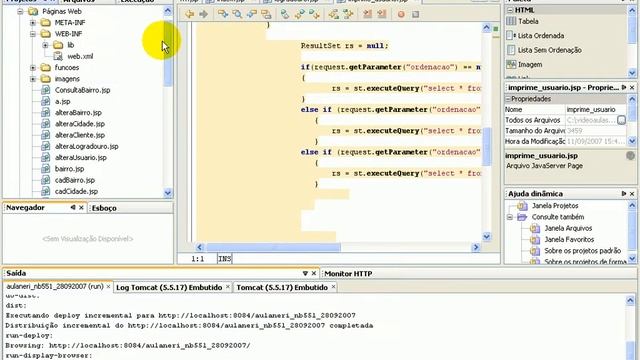Open Janela Favoritos help link

pos(569,240)
